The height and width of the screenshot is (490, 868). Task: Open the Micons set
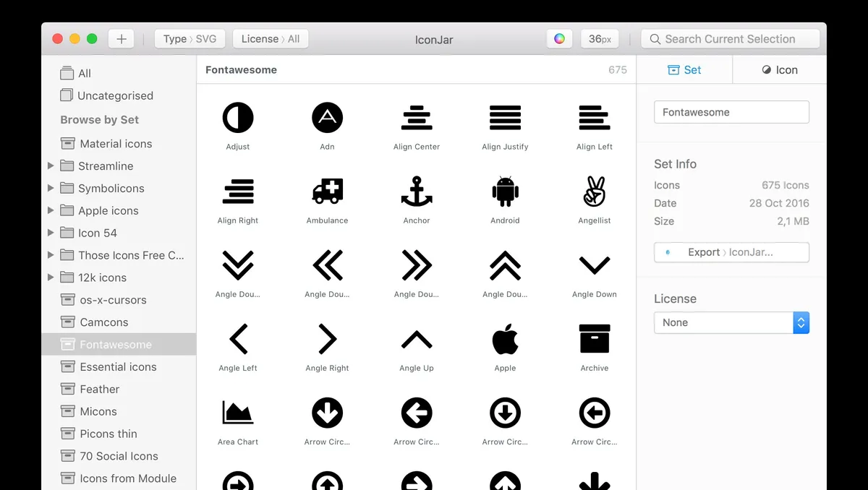click(119, 411)
